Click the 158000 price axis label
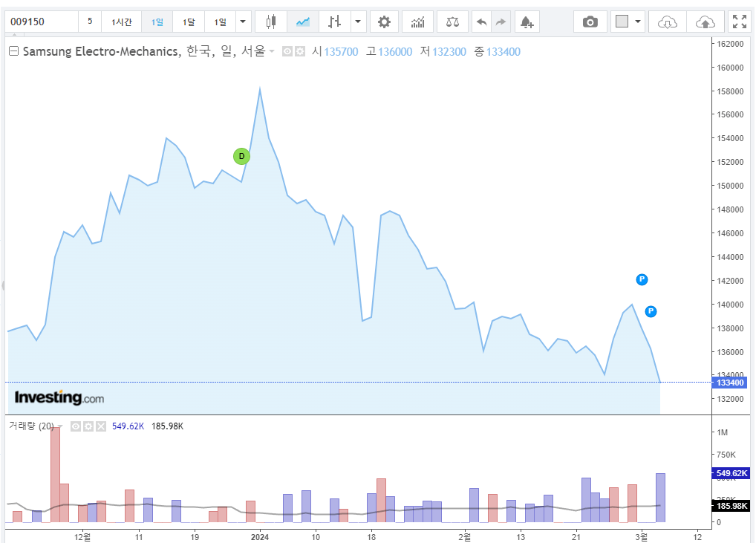 pos(730,91)
